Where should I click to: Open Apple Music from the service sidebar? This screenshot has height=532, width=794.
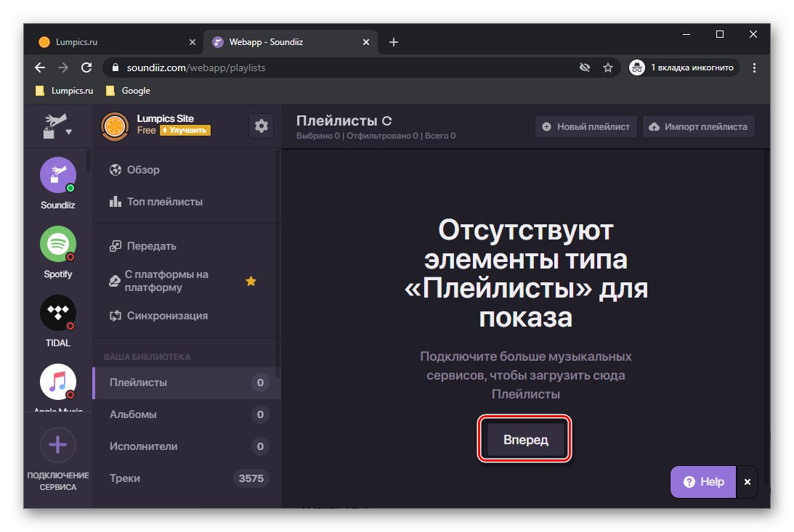click(57, 382)
